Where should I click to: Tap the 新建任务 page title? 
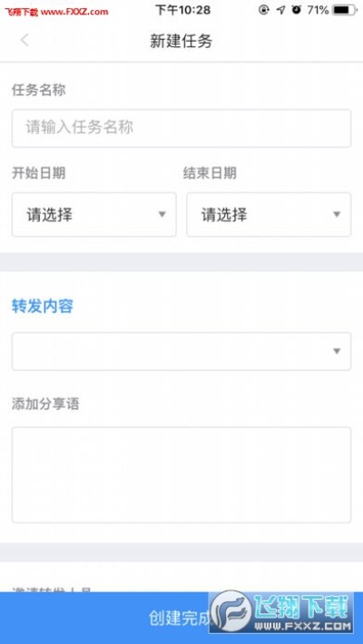(181, 41)
